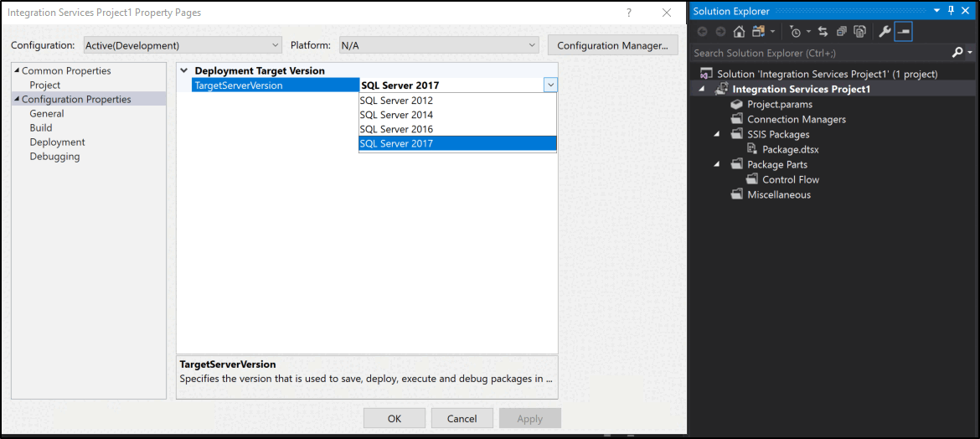Open the Pending Changes Filter dropdown arrow

[x=809, y=31]
